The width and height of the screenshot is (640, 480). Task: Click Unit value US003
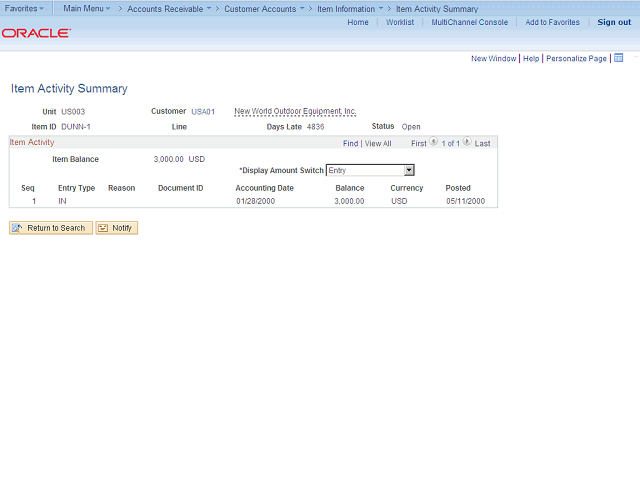coord(73,111)
